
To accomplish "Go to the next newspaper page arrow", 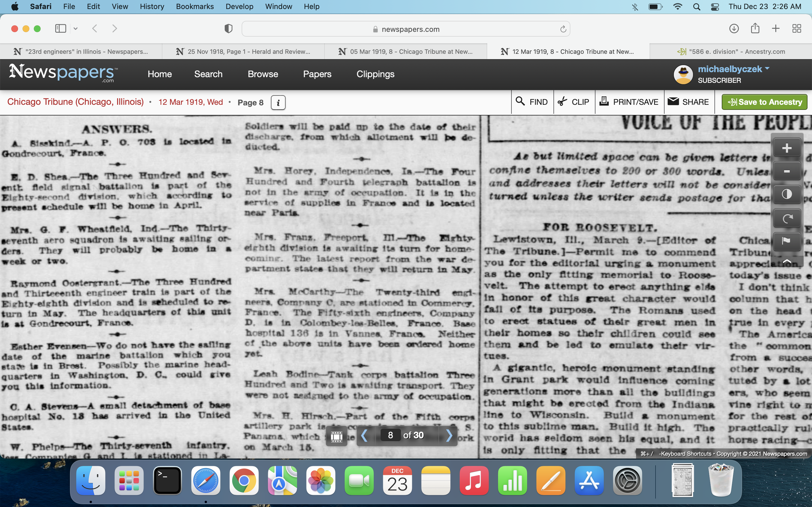I will 449,435.
